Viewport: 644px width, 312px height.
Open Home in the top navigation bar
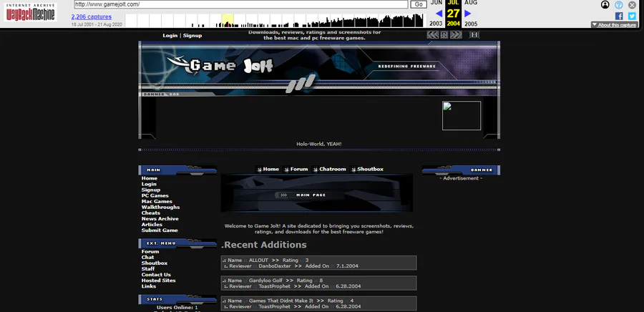pyautogui.click(x=270, y=169)
